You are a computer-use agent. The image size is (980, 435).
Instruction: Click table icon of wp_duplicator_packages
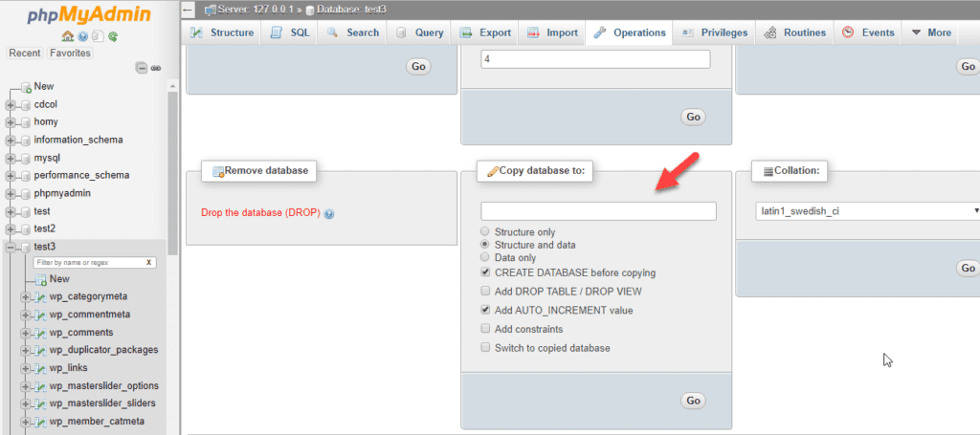[x=41, y=350]
